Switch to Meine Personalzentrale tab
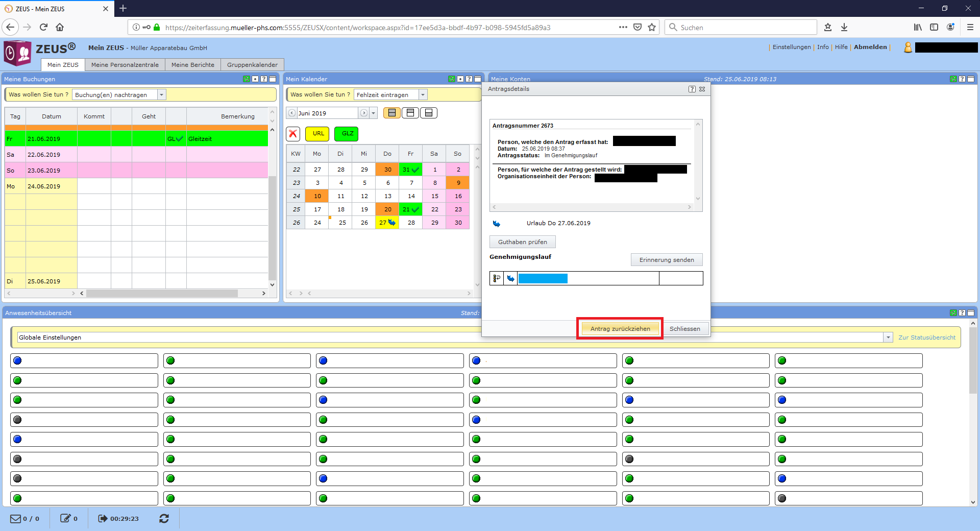This screenshot has width=980, height=531. [x=125, y=65]
